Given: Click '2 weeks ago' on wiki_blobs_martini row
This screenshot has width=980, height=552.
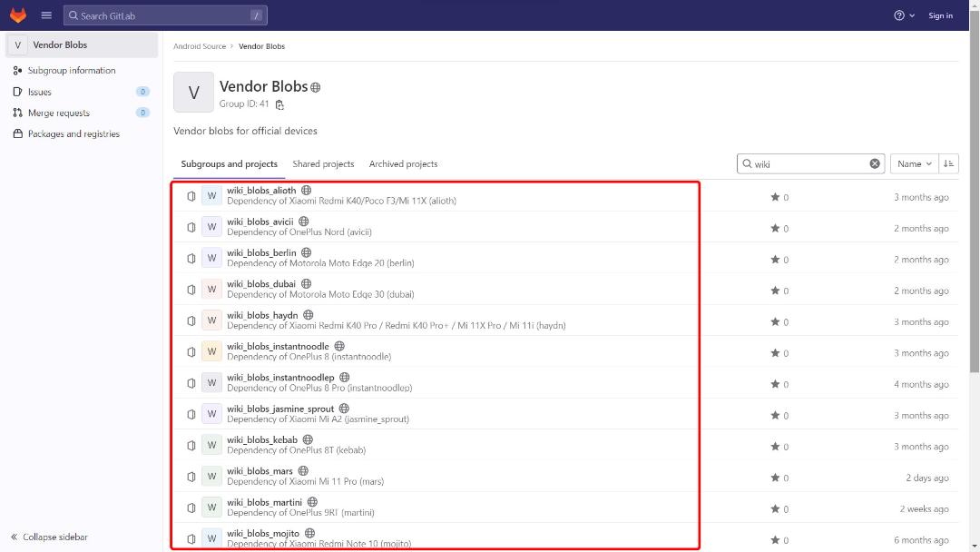Looking at the screenshot, I should click(x=924, y=508).
